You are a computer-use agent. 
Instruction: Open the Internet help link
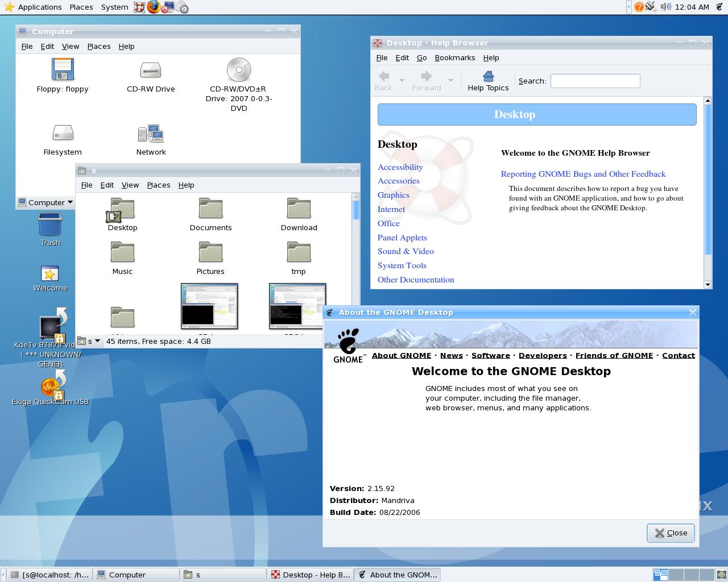(x=391, y=209)
